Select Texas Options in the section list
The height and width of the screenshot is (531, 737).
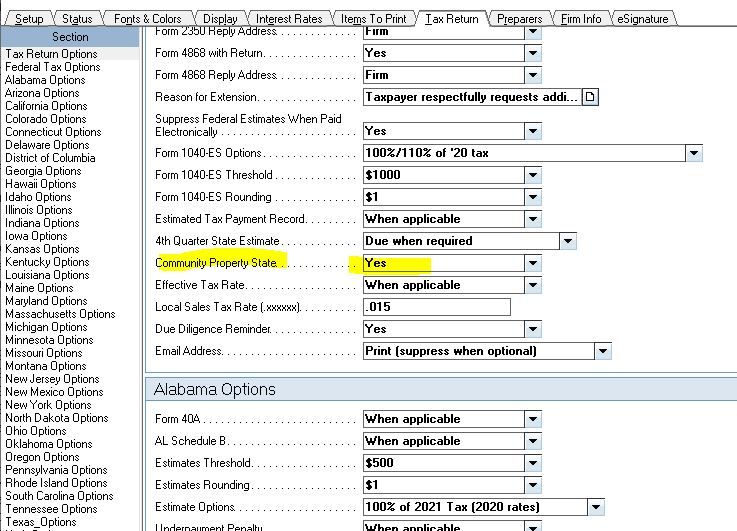[x=41, y=522]
